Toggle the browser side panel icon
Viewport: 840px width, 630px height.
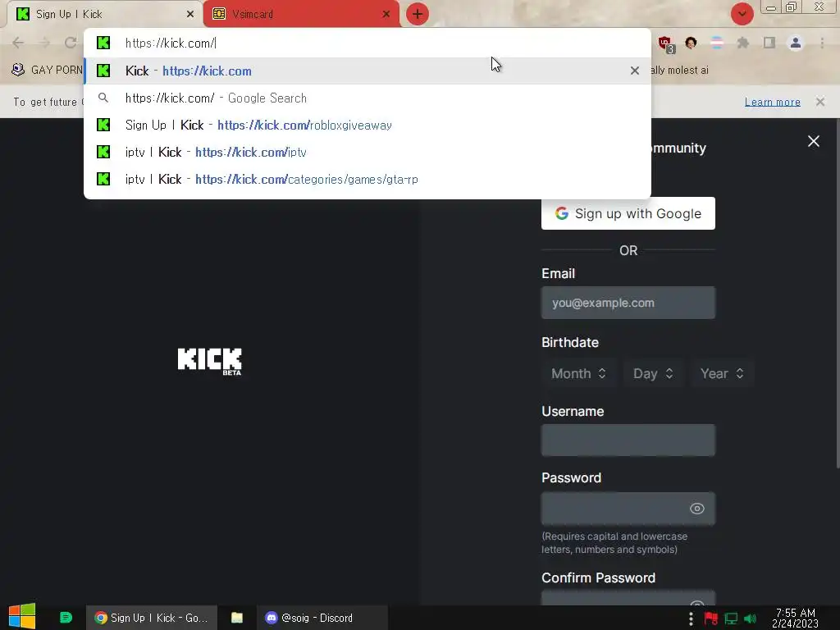[769, 43]
